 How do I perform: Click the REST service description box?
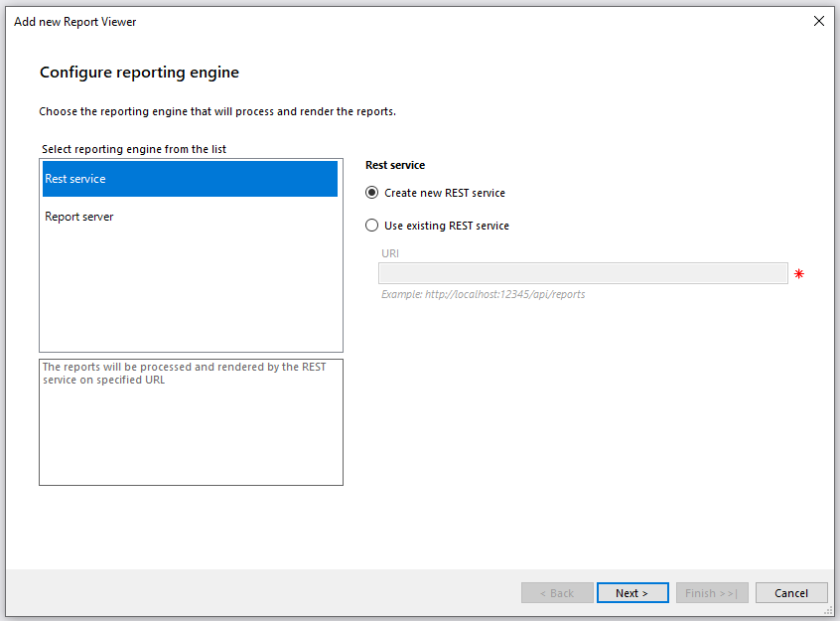coord(191,422)
